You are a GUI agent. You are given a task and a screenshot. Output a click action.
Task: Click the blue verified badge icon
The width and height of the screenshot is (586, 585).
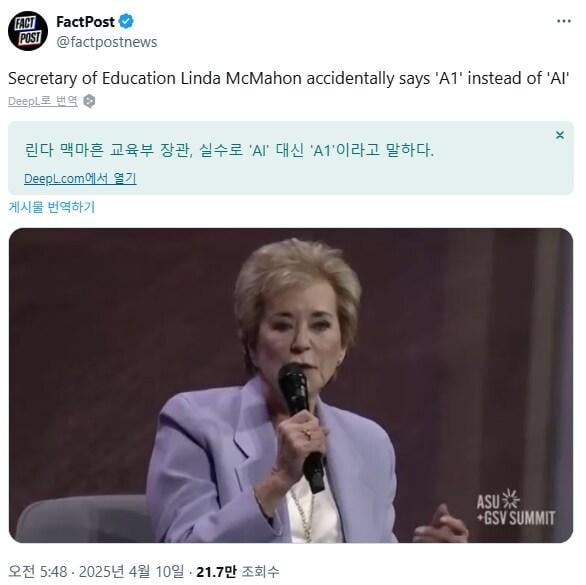(x=126, y=22)
